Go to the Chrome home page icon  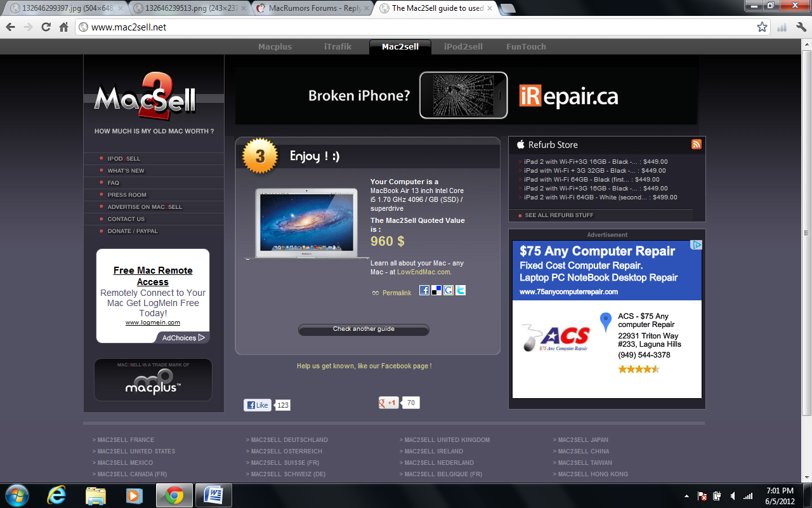click(63, 27)
